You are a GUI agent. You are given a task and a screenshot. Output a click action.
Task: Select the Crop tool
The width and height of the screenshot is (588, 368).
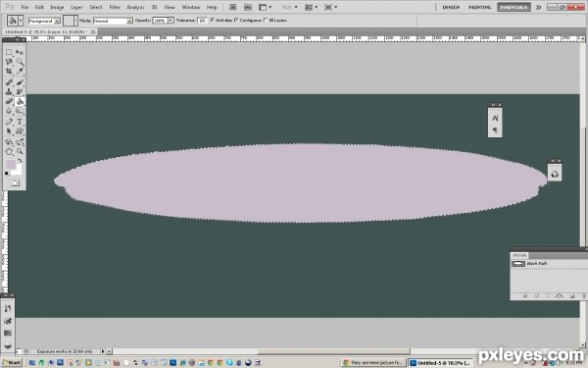[x=9, y=71]
